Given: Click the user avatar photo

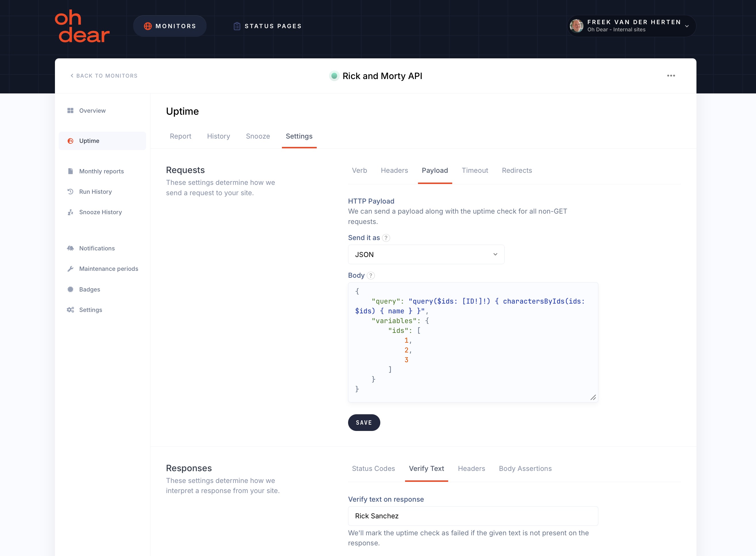Looking at the screenshot, I should (x=576, y=26).
